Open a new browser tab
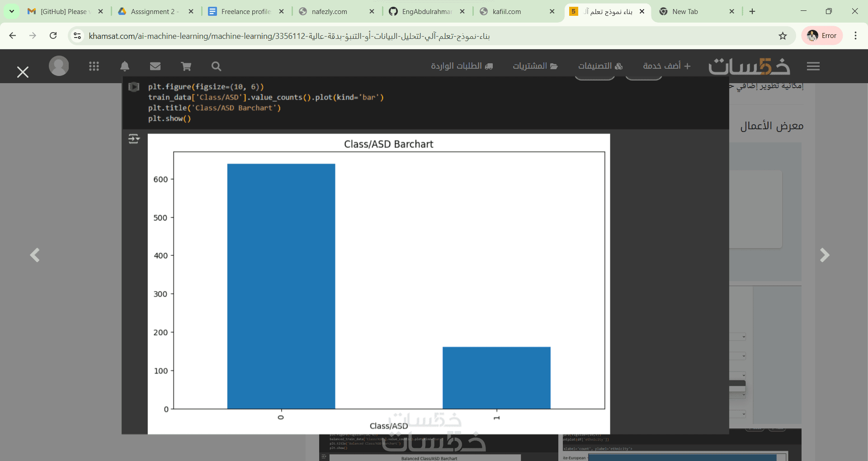Viewport: 868px width, 461px height. [752, 11]
